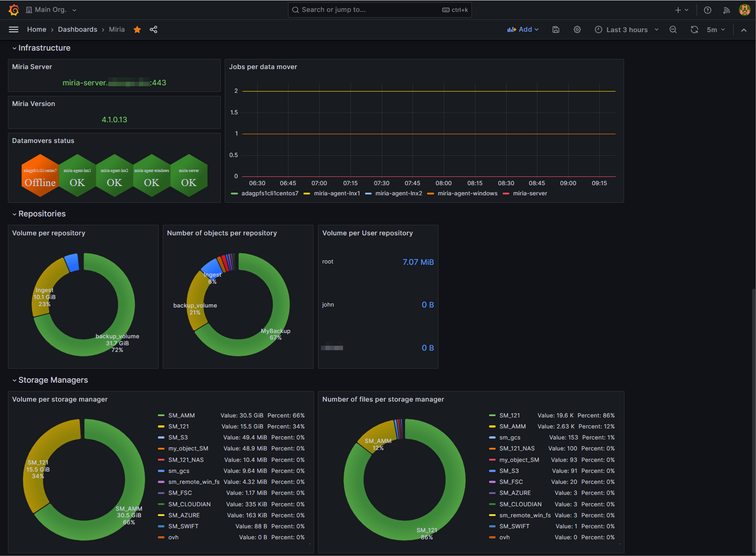Save the dashboard with disk icon
The image size is (756, 556).
pyautogui.click(x=556, y=29)
